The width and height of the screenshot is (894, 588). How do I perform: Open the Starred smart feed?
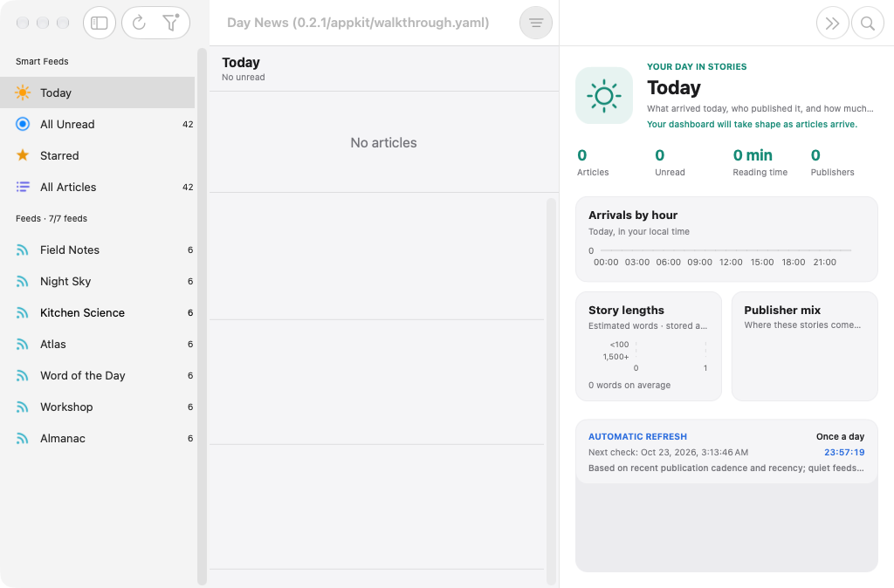click(98, 155)
